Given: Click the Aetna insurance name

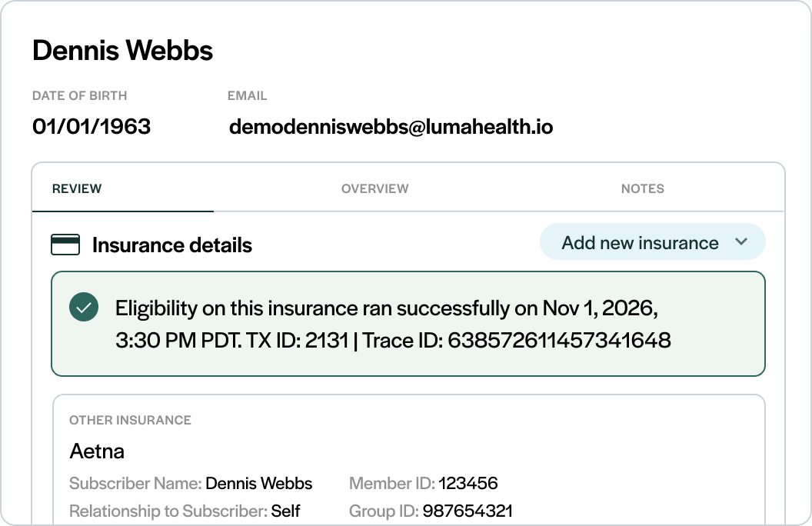Looking at the screenshot, I should point(97,451).
